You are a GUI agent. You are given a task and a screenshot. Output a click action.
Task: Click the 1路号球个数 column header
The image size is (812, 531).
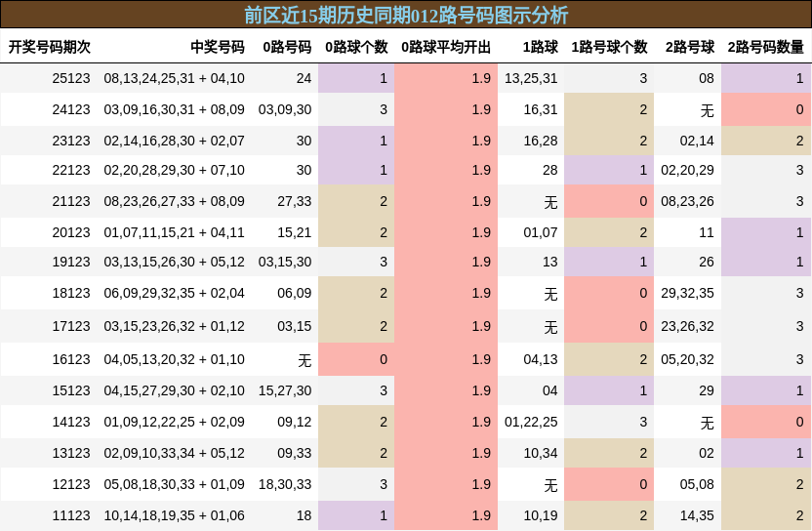609,47
